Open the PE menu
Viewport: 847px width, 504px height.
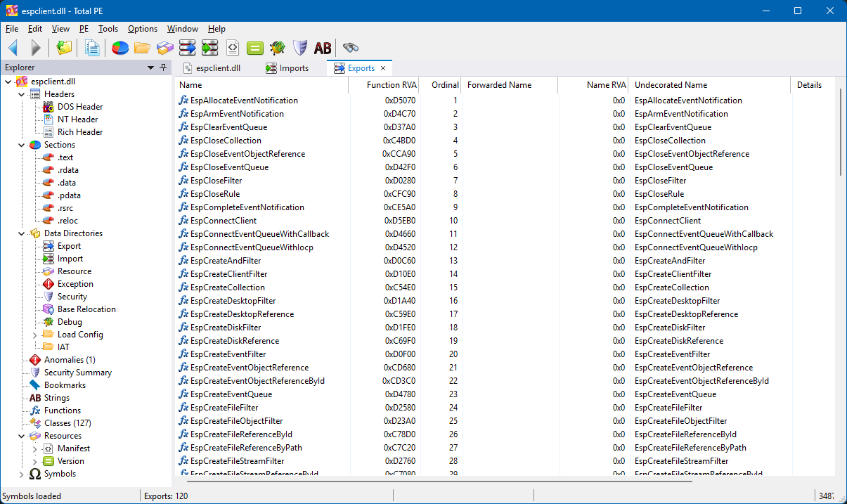[x=84, y=29]
